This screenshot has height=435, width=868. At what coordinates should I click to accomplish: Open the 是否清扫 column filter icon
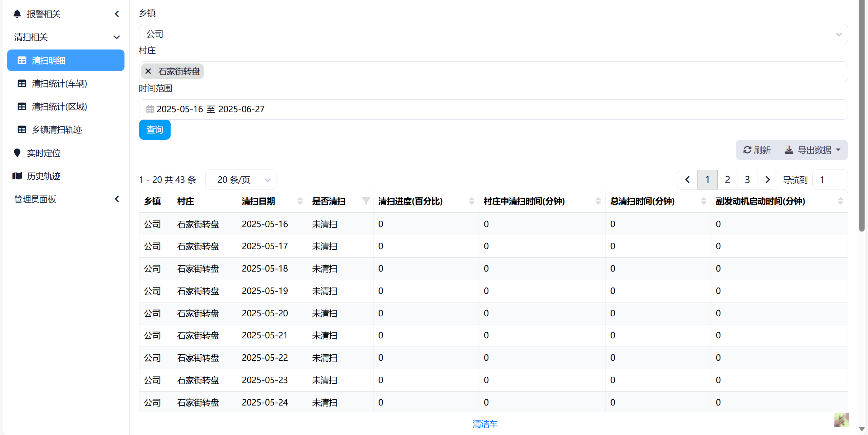pos(366,201)
